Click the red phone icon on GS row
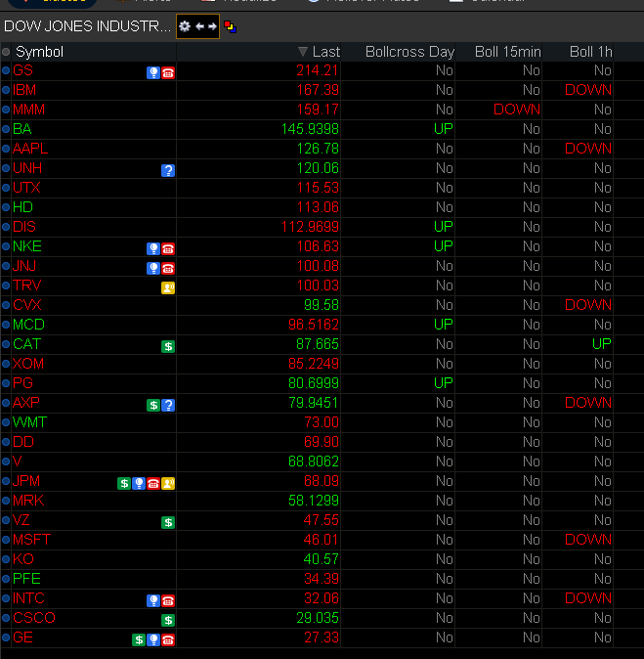Screen dimensions: 644x659 coord(168,71)
